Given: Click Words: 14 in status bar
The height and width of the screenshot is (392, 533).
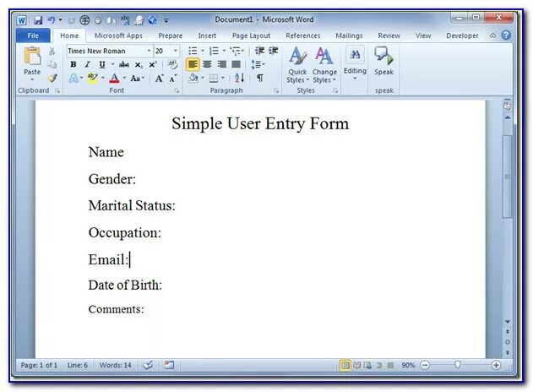Looking at the screenshot, I should click(x=115, y=365).
